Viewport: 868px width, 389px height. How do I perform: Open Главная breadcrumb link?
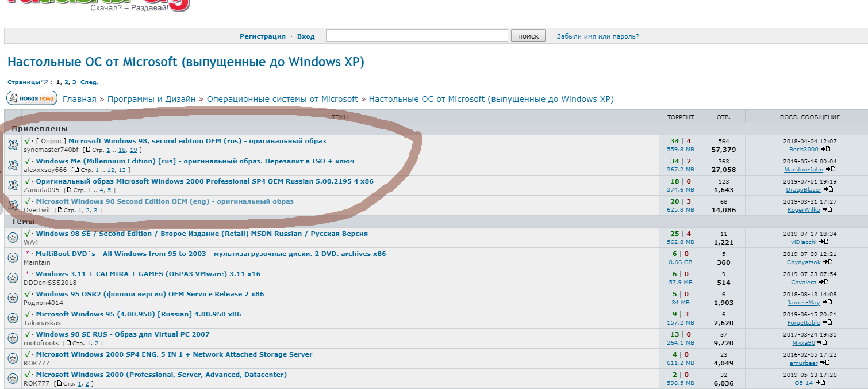click(79, 99)
